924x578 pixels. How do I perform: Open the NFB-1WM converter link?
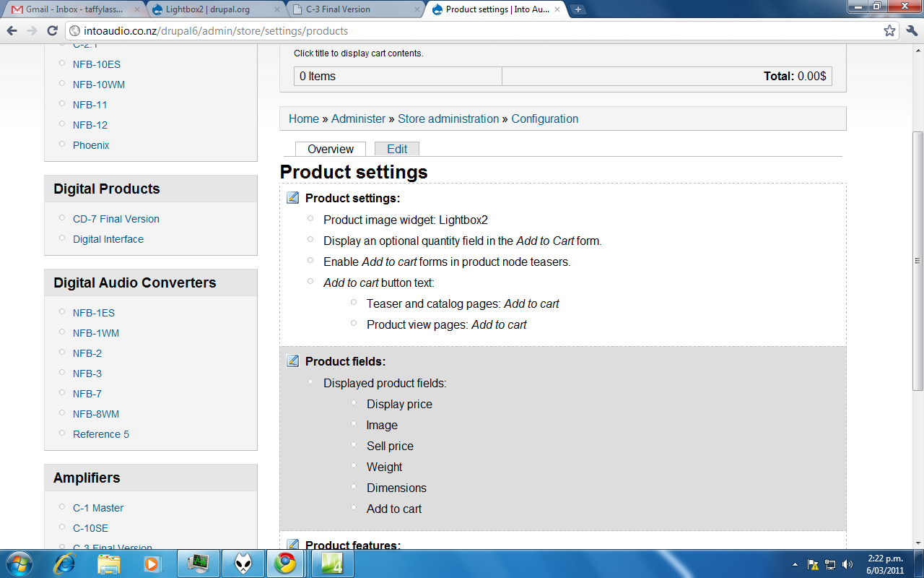96,333
